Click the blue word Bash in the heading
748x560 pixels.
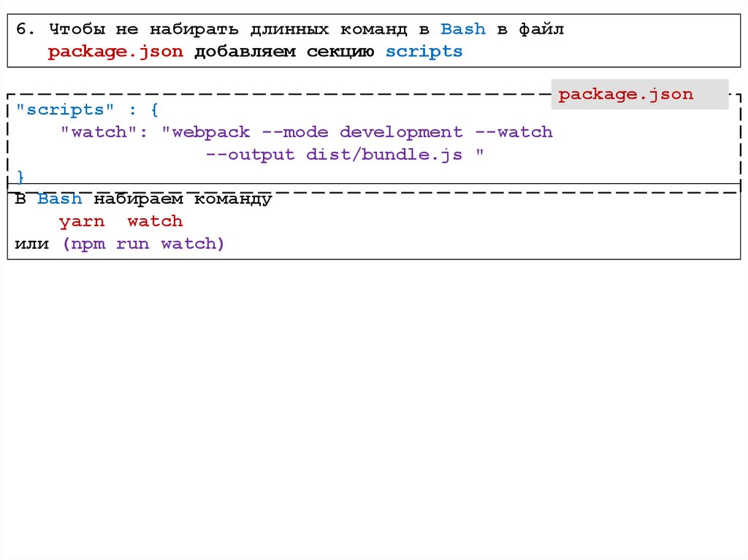point(463,30)
